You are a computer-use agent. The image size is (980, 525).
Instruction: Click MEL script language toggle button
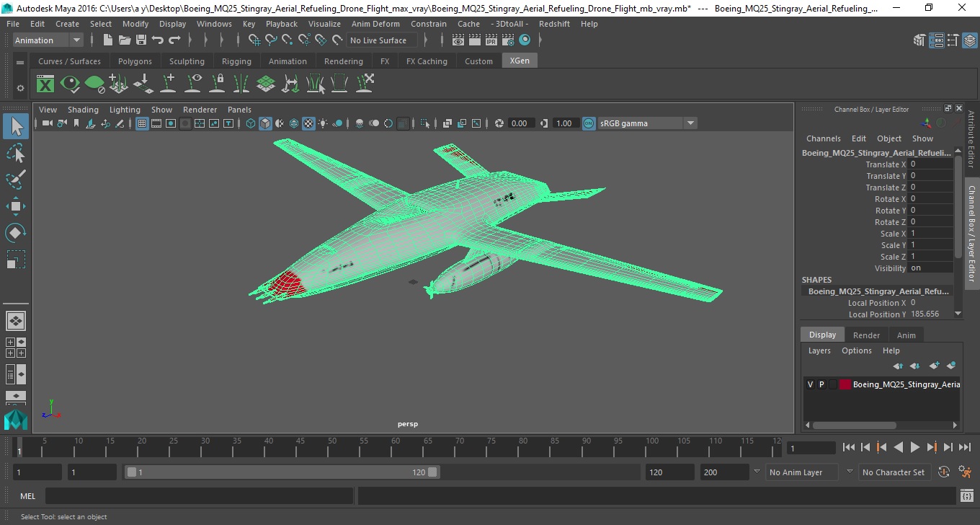(28, 496)
